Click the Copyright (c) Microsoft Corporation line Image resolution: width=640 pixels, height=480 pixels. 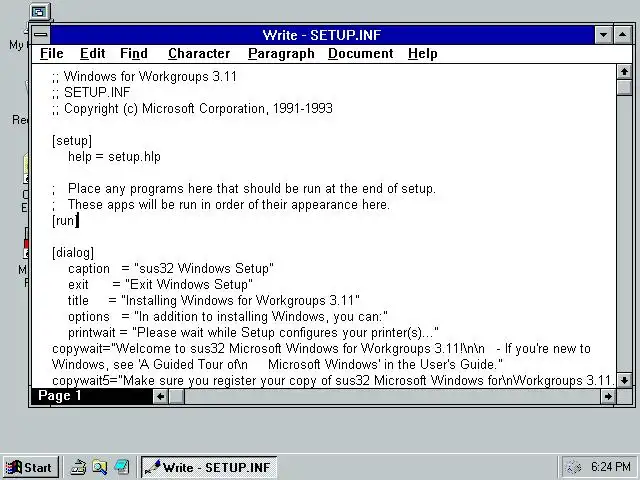point(192,109)
